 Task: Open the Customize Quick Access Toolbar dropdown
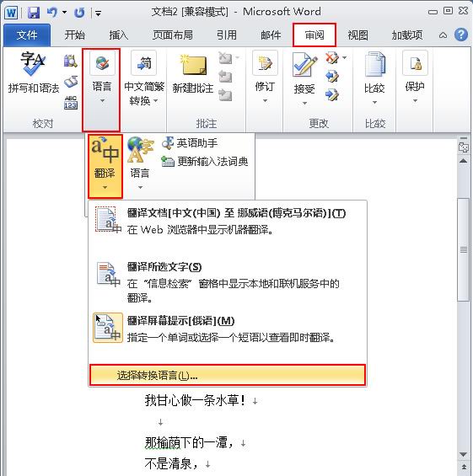(98, 13)
